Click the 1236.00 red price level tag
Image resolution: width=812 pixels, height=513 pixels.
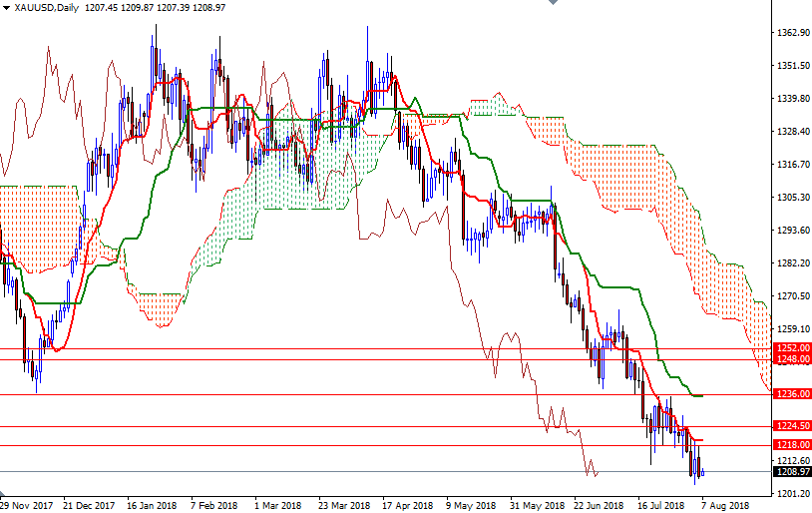(792, 394)
